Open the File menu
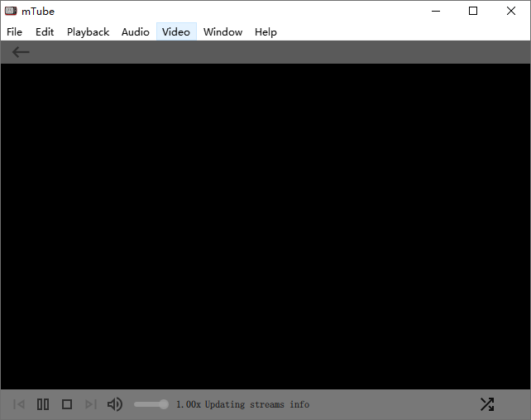This screenshot has width=531, height=420. [14, 31]
